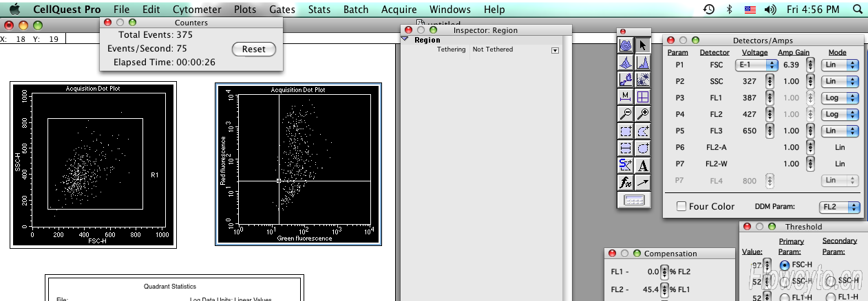Open the P4 FL2 Mode Log dropdown

[841, 114]
